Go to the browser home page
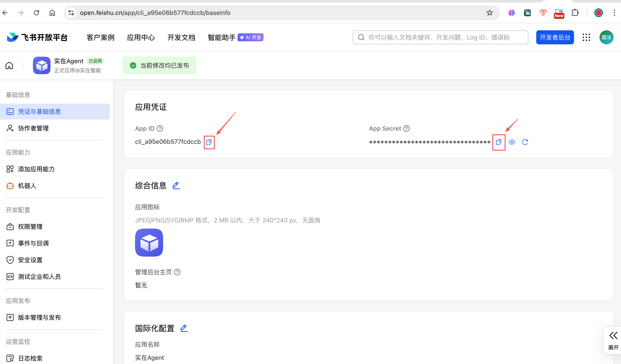This screenshot has width=621, height=364. 52,13
